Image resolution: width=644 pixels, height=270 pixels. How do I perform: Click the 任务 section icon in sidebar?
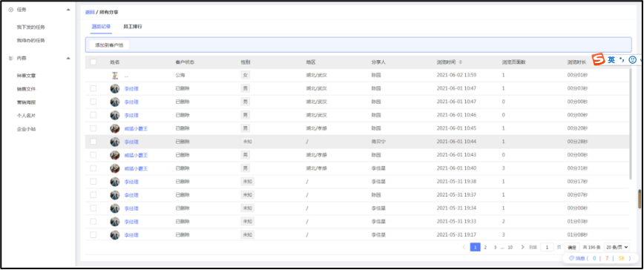pos(11,10)
